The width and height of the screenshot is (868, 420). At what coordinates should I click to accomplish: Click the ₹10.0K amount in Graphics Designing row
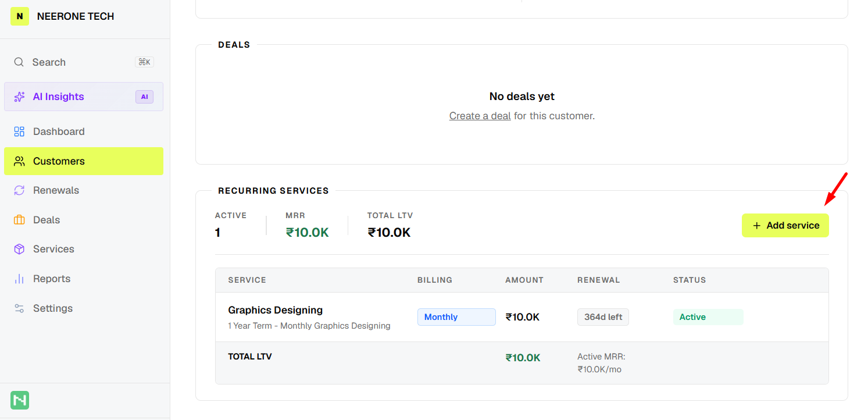pos(523,317)
